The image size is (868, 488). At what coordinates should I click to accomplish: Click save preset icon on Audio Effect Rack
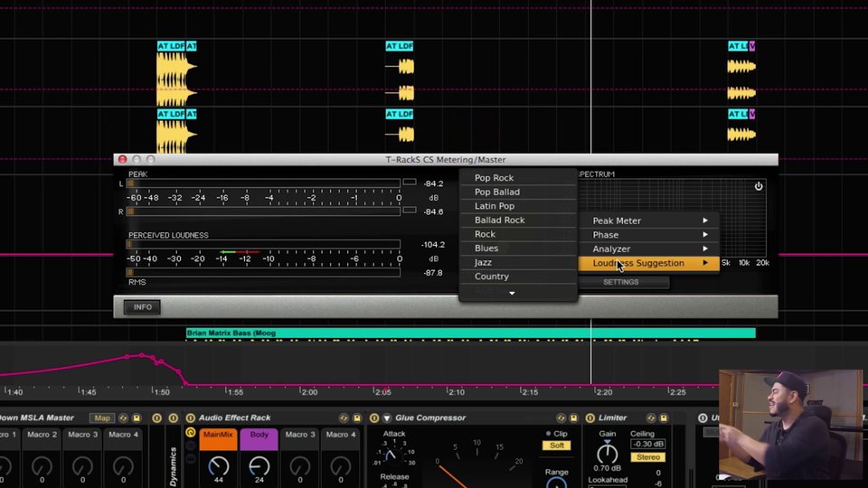click(357, 418)
